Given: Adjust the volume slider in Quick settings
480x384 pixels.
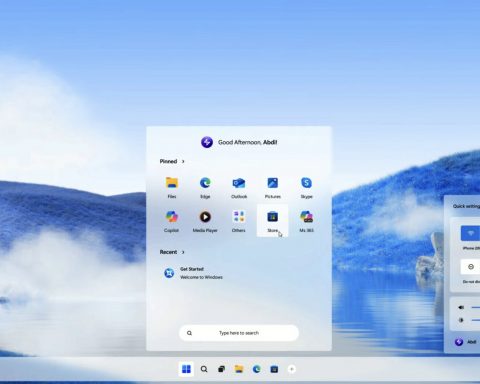Looking at the screenshot, I should tap(475, 307).
